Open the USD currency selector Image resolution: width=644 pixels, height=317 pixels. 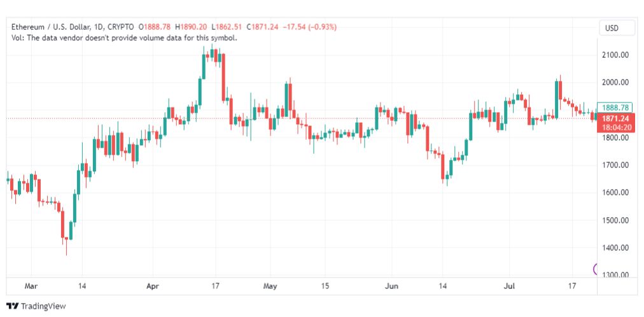click(x=612, y=29)
